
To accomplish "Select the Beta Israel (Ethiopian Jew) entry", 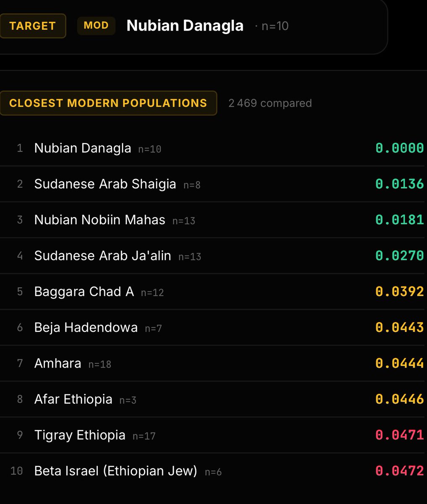I will pos(213,471).
